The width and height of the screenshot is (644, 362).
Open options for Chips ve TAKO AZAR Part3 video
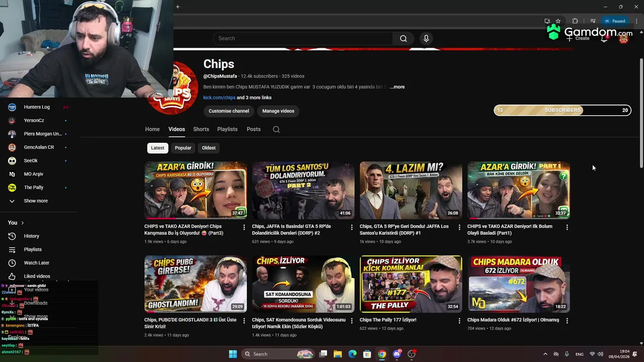tap(244, 227)
